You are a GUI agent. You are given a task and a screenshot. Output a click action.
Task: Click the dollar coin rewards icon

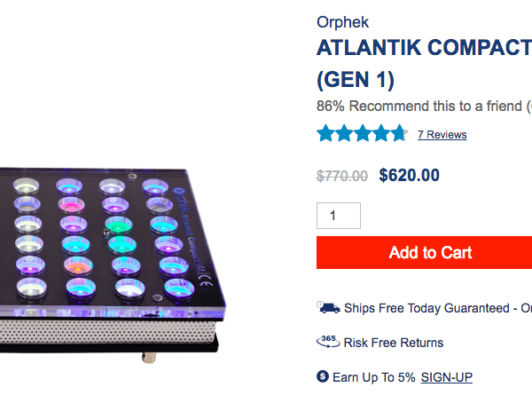(323, 376)
